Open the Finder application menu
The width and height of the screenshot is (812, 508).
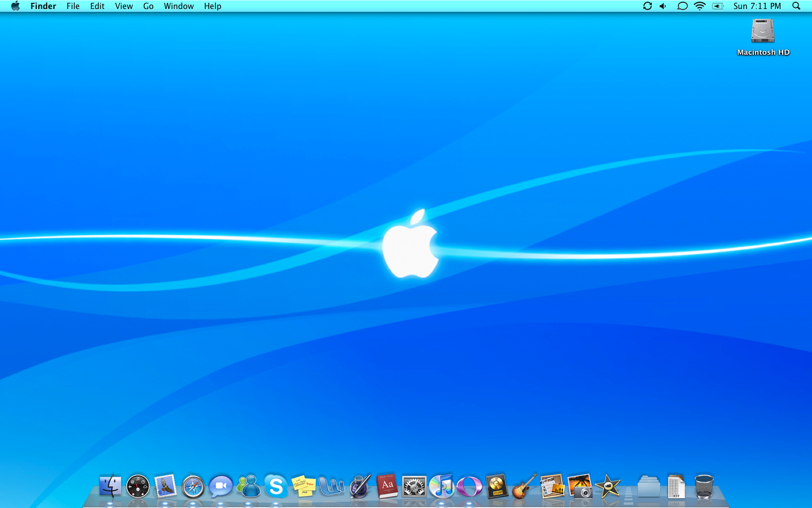click(43, 6)
